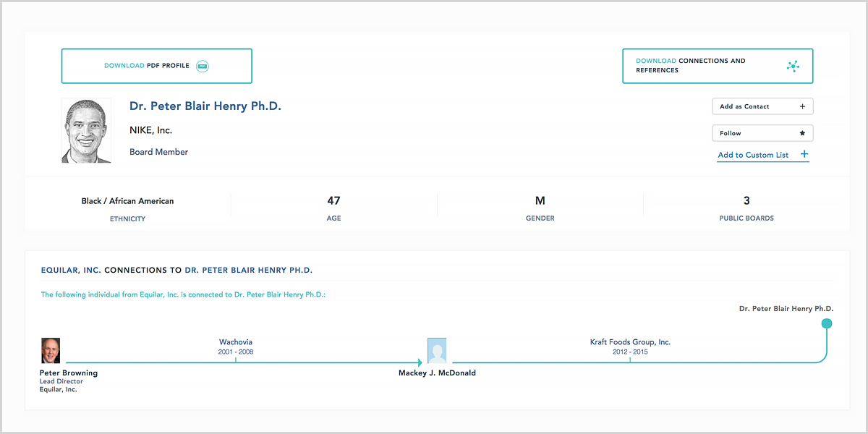Open Dr. Peter Blair Henry link in connections heading
The image size is (868, 434).
pos(249,270)
